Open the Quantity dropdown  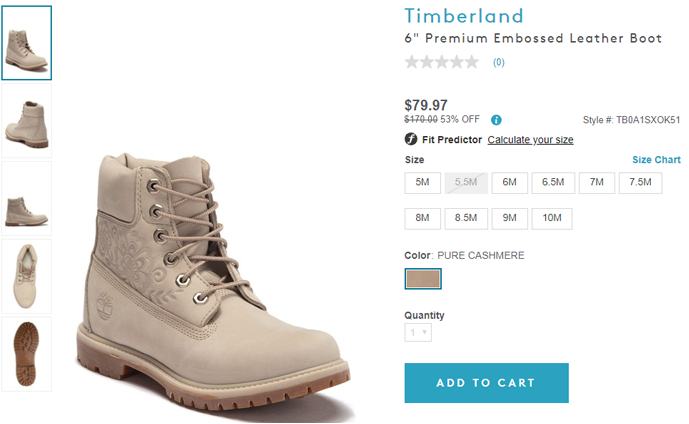418,333
